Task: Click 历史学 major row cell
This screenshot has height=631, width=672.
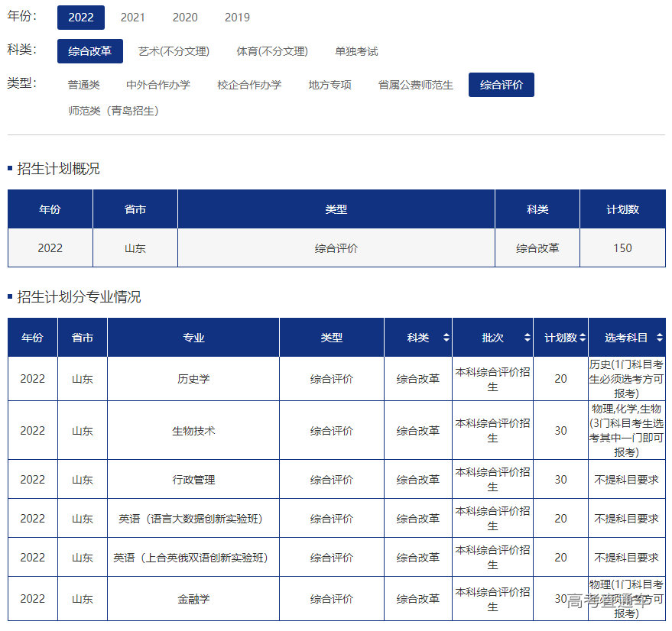Action: click(193, 379)
